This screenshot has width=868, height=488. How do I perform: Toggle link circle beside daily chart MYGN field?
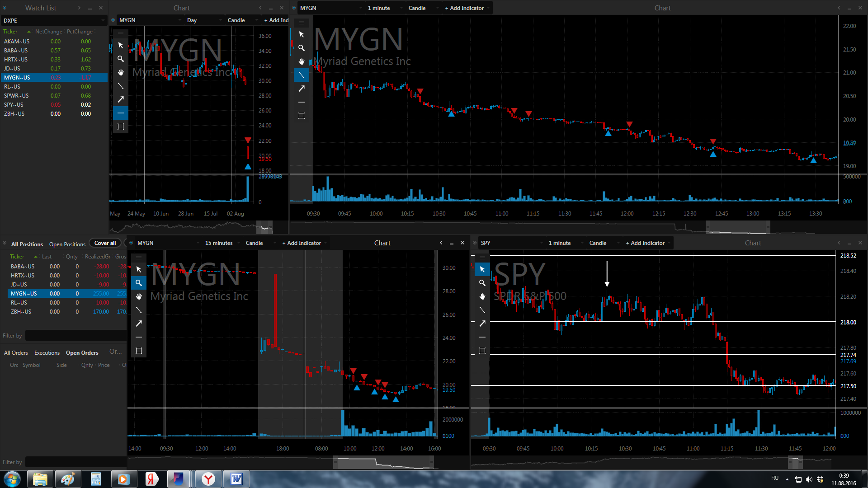[x=113, y=20]
